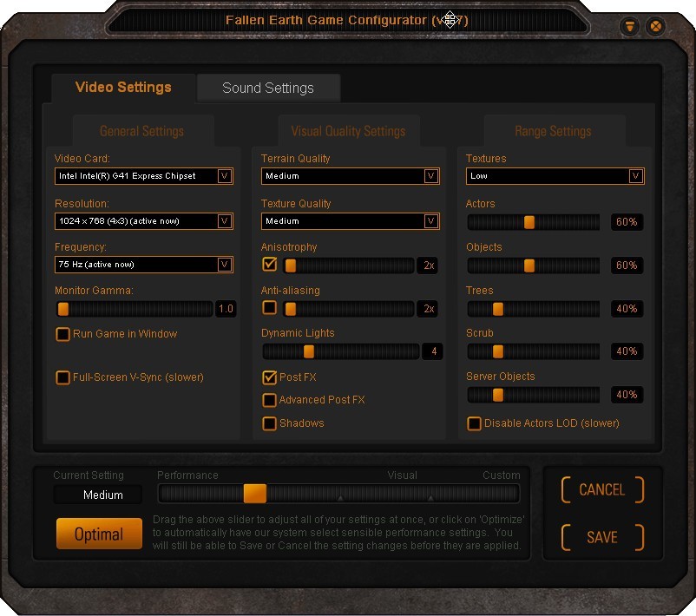Open the Video Card dropdown
696x616 pixels.
(144, 176)
